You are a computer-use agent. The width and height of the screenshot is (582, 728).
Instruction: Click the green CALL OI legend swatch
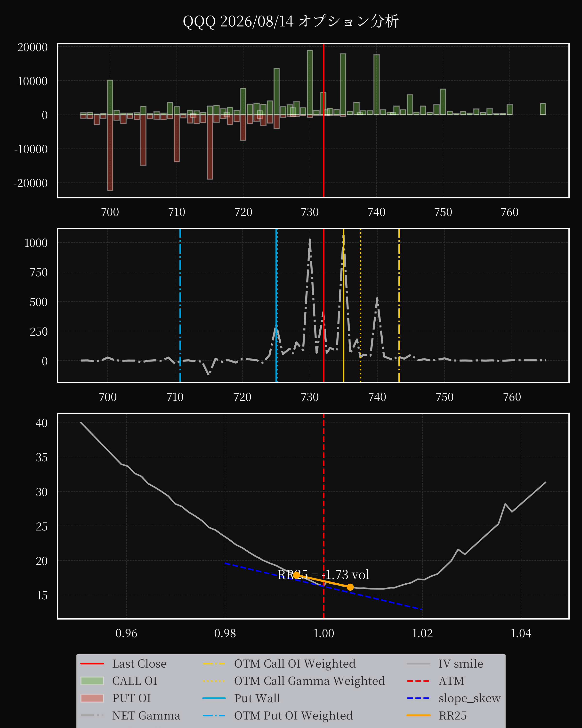[x=92, y=681]
